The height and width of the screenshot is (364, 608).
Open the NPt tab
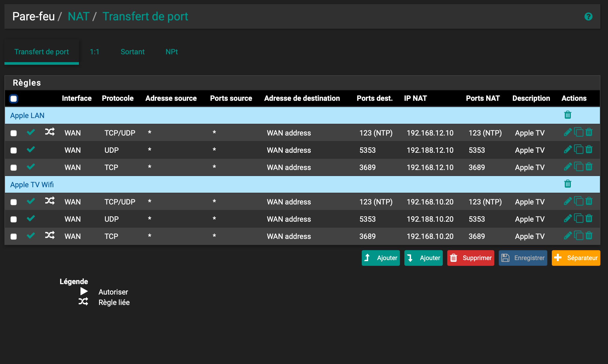pos(171,52)
